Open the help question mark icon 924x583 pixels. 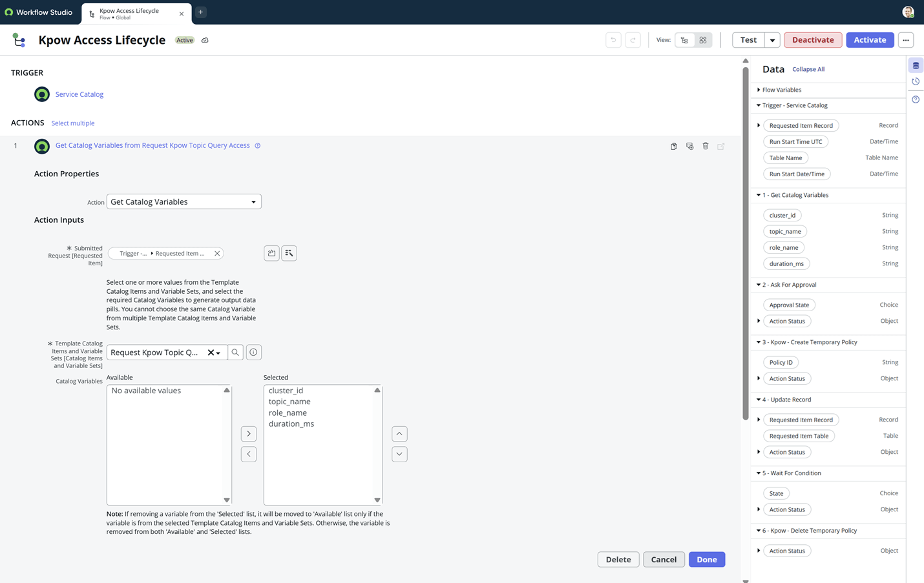[x=916, y=99]
